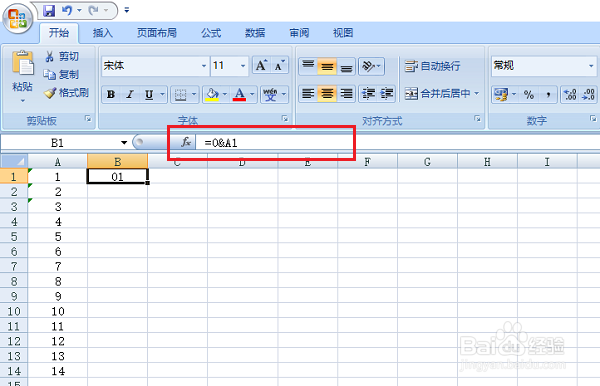Click the decrease indent icon

[x=368, y=94]
